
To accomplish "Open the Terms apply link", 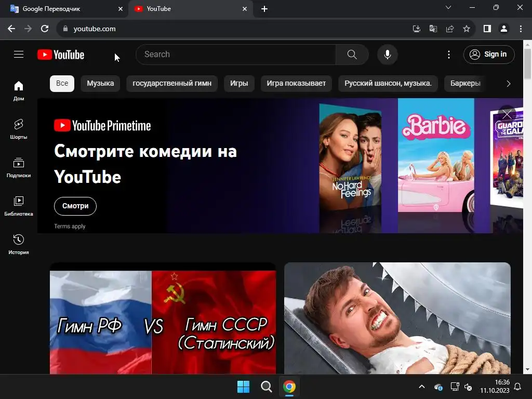I will coord(70,227).
